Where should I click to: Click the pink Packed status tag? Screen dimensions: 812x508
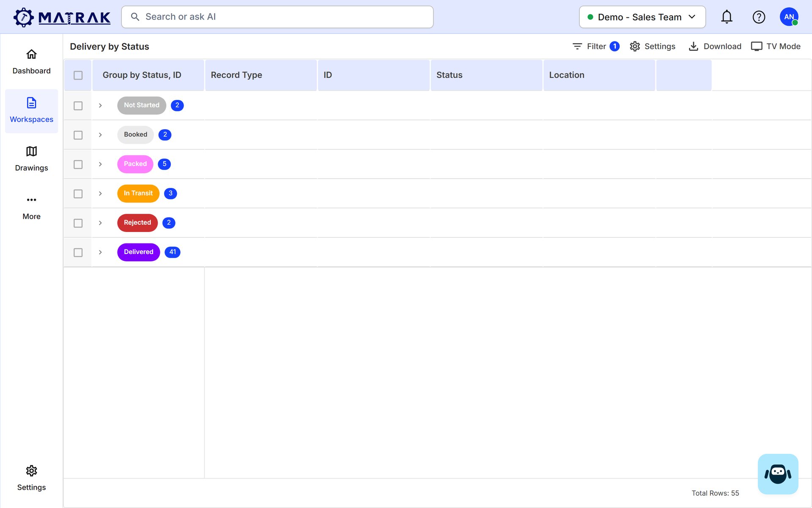[135, 164]
